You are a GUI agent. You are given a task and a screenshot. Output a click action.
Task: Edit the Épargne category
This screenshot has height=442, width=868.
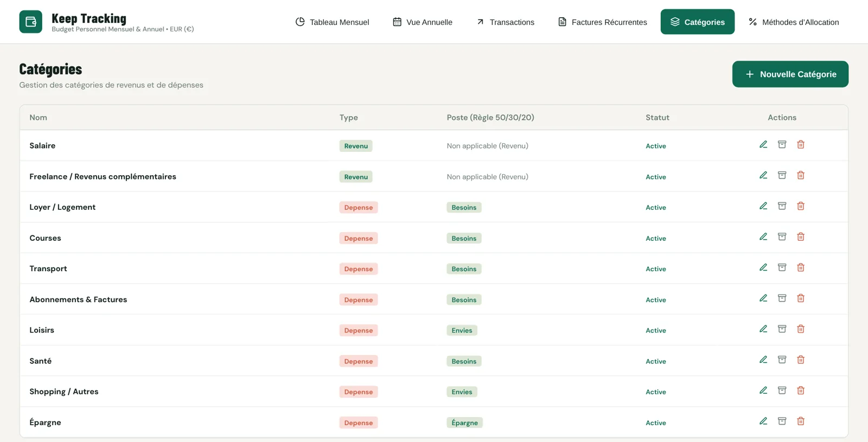pyautogui.click(x=763, y=421)
